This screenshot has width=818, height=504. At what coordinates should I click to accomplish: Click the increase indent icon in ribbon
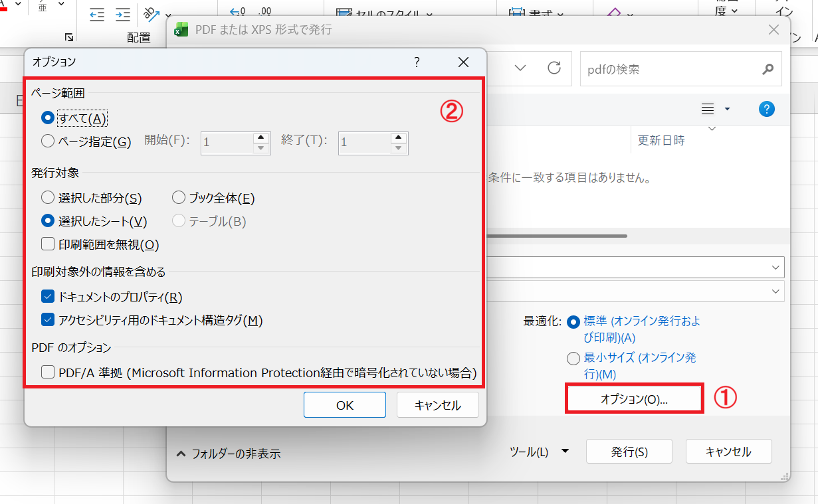[x=123, y=15]
